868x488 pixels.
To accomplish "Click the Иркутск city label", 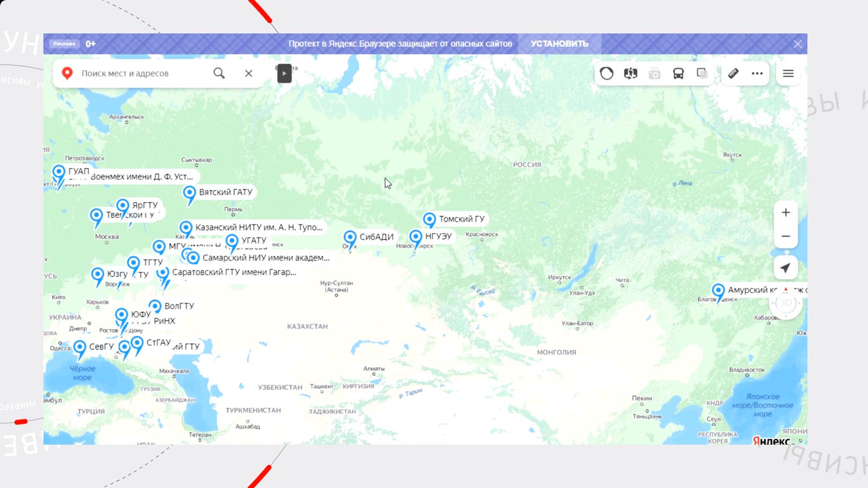I will click(559, 277).
